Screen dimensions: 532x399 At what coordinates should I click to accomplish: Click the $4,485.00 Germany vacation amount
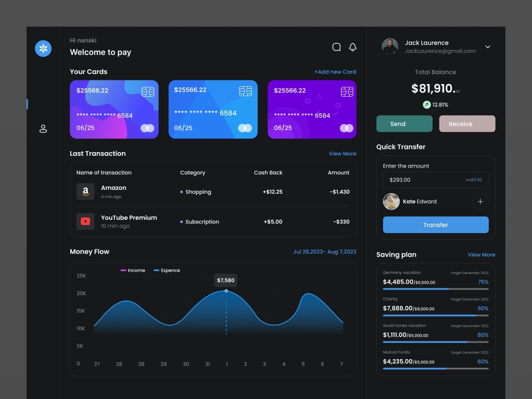(398, 282)
